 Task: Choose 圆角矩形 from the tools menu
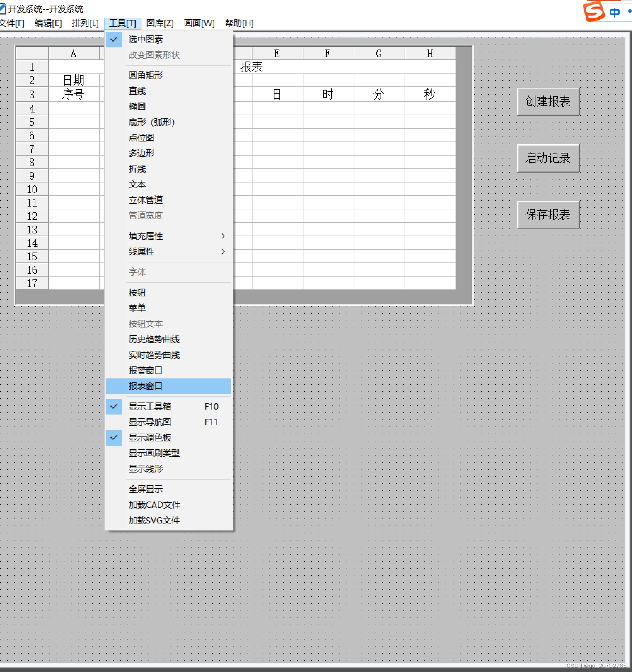pos(169,75)
